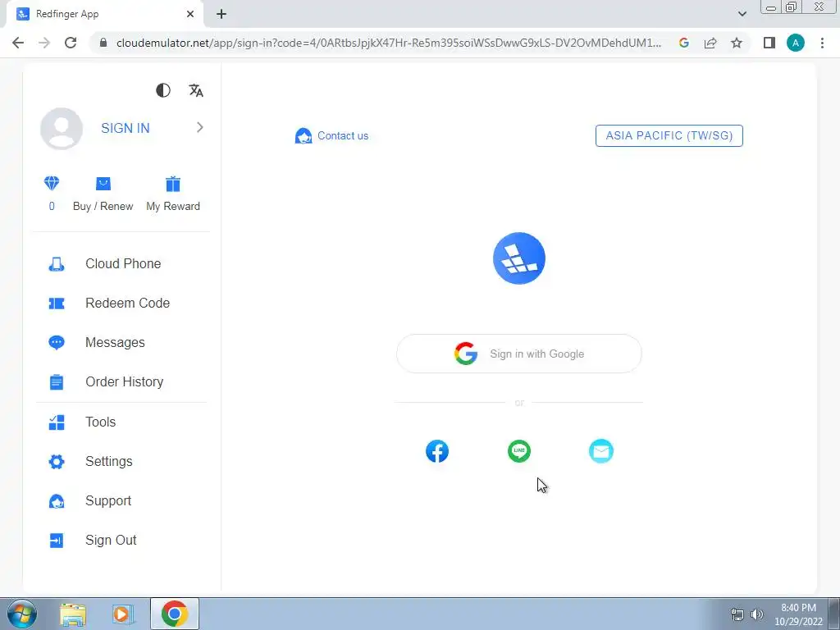Click the Messages chat bubble icon
This screenshot has height=630, width=840.
pos(57,342)
